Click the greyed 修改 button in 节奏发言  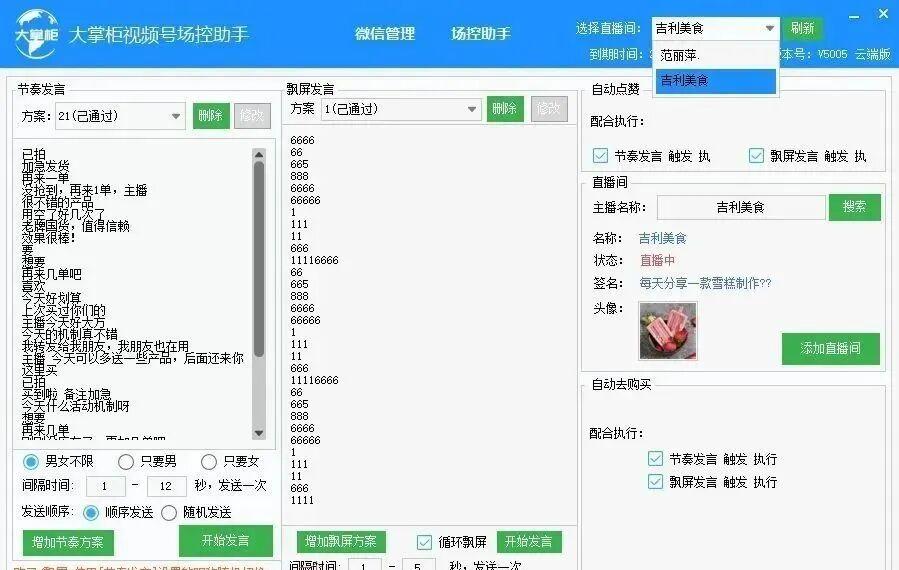coord(252,116)
